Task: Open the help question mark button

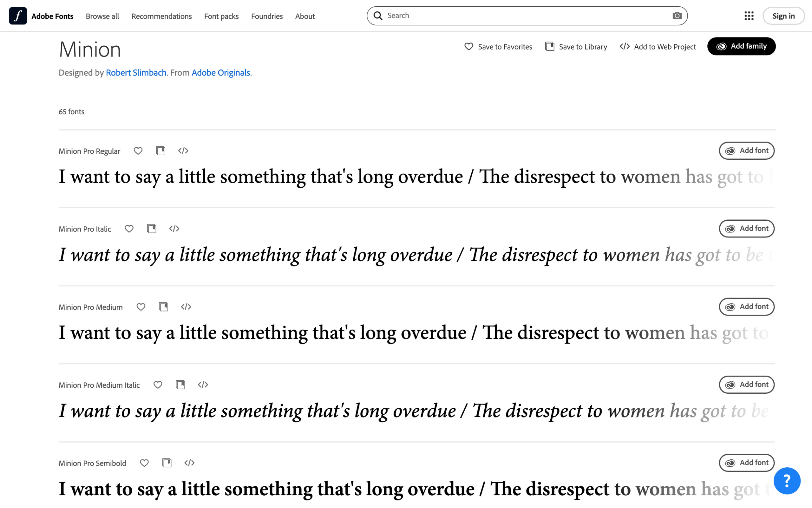Action: click(x=787, y=481)
